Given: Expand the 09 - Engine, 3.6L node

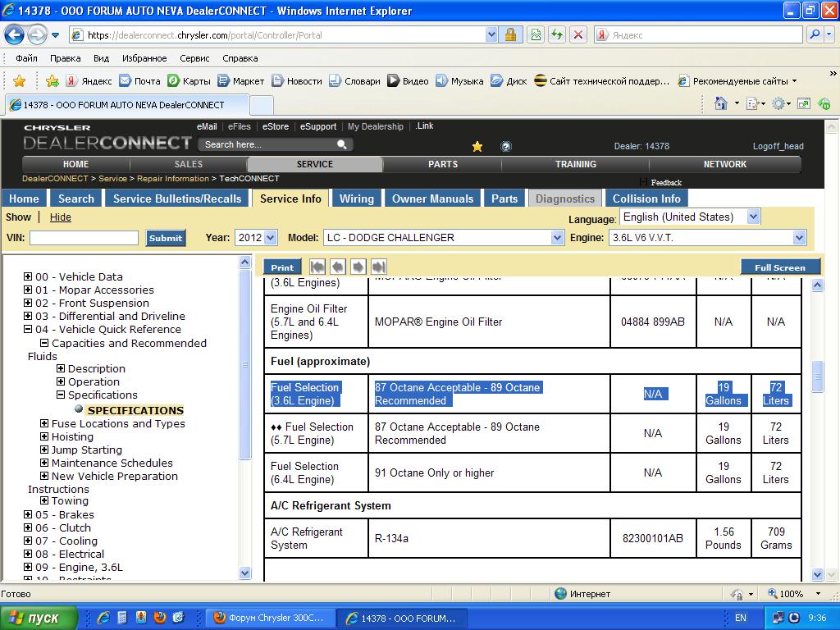Looking at the screenshot, I should (28, 567).
